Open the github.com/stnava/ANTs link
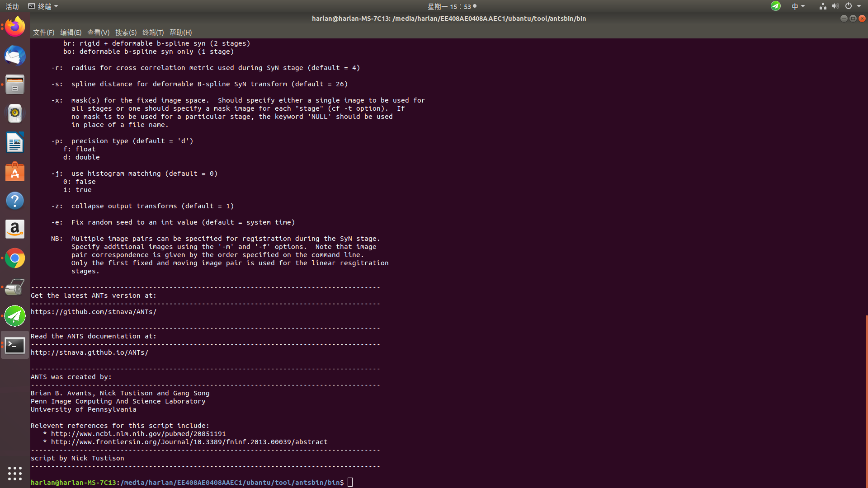 tap(94, 311)
